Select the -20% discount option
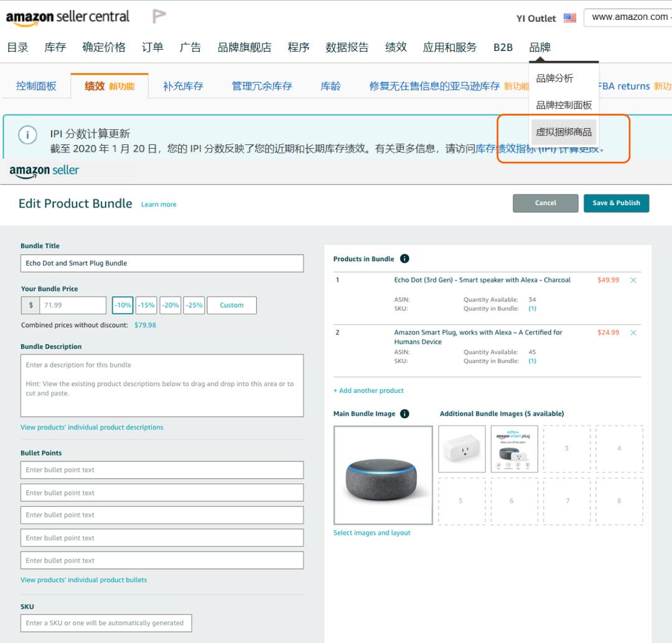 170,305
